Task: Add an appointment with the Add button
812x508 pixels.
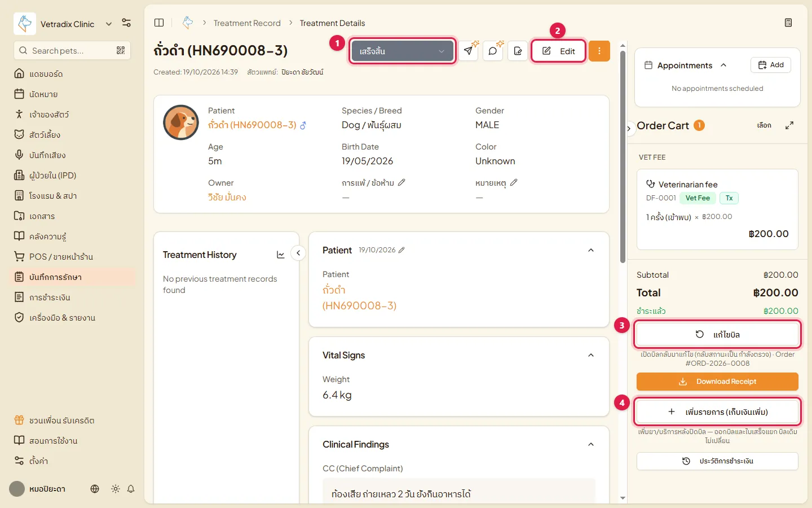Action: (771, 65)
